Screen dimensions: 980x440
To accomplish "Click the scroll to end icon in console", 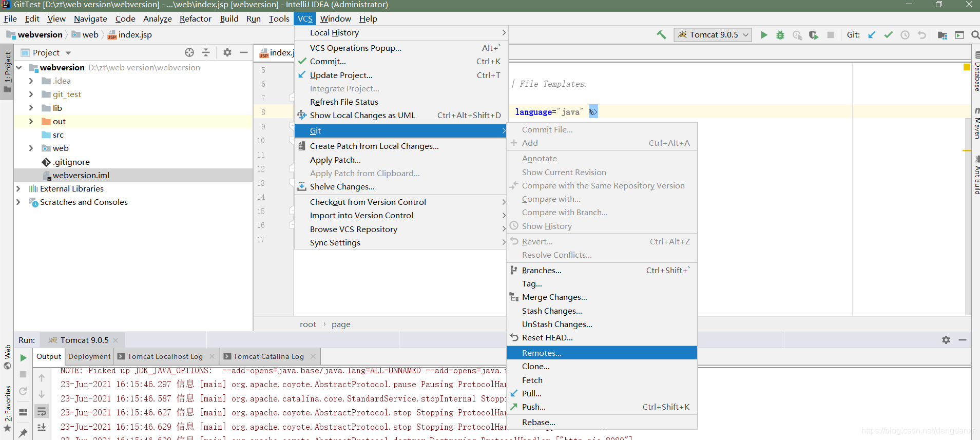I will click(x=42, y=427).
